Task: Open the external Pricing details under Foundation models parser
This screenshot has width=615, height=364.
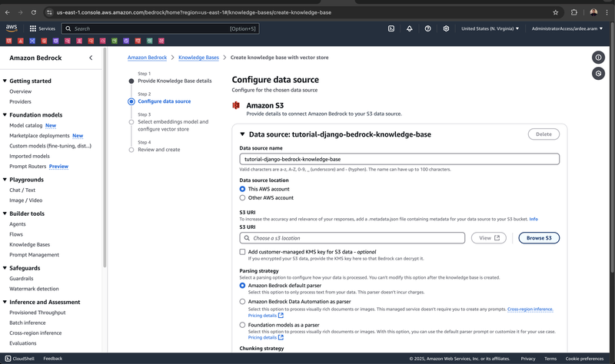Action: tap(265, 337)
